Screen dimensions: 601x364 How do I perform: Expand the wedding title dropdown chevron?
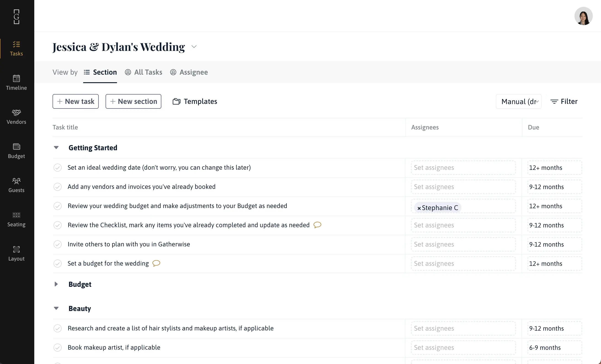pos(194,47)
